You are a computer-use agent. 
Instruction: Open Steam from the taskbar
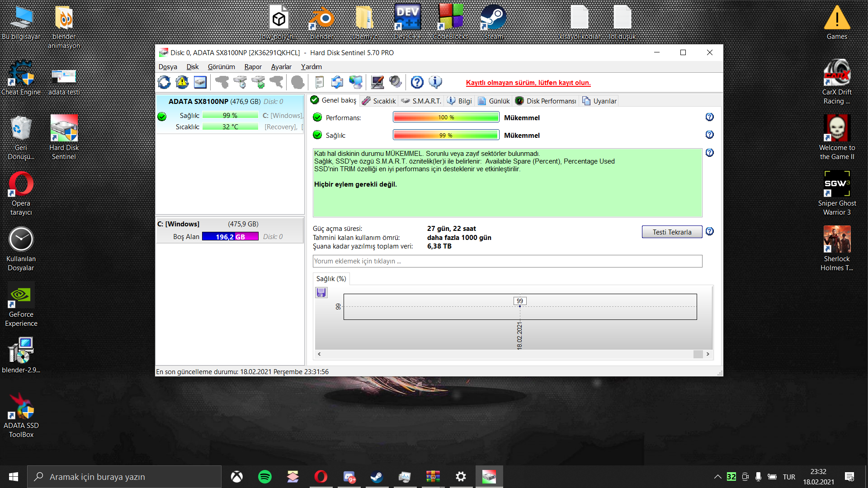(377, 477)
